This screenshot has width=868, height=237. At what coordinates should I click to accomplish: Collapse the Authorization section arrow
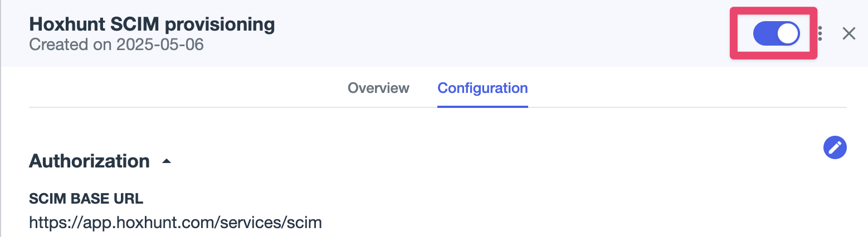pyautogui.click(x=166, y=161)
